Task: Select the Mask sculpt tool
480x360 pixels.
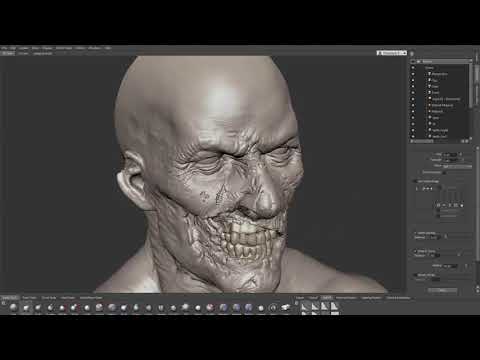Action: point(236,308)
